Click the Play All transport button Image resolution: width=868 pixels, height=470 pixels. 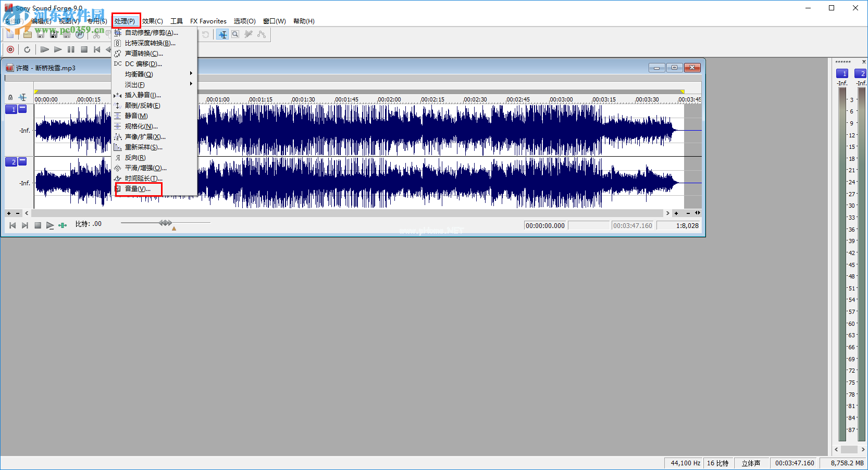point(45,49)
